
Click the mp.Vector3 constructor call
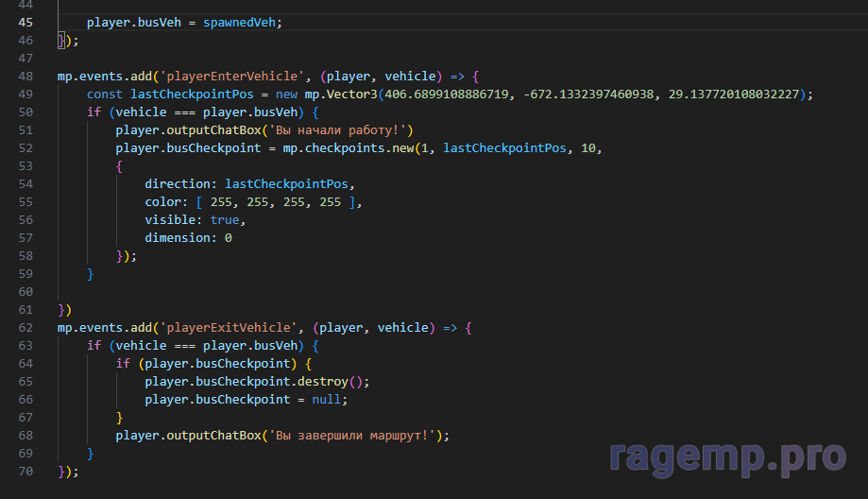341,95
